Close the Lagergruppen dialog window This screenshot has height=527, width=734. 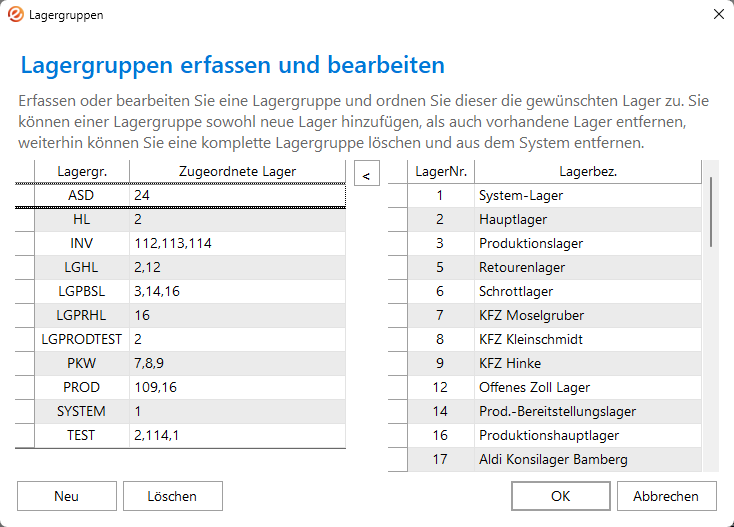(719, 15)
